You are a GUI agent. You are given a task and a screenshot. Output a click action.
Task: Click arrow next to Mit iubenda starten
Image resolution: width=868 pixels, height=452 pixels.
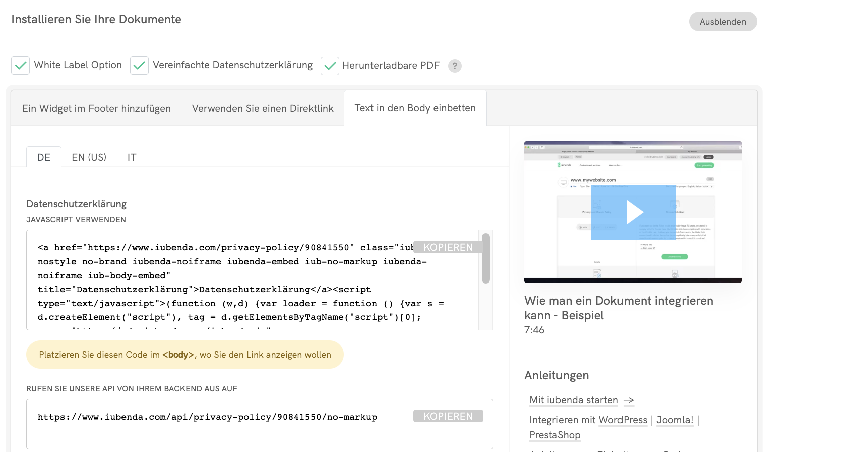point(629,400)
